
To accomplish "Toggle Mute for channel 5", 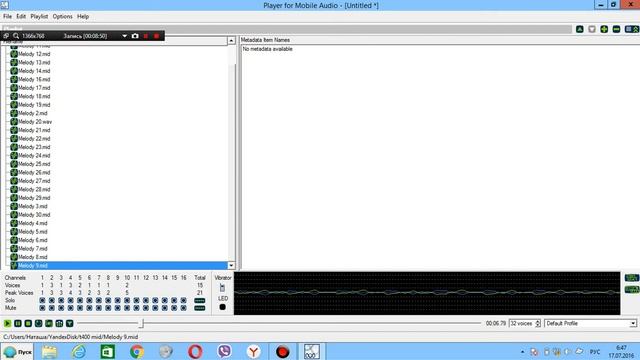I will pyautogui.click(x=80, y=308).
